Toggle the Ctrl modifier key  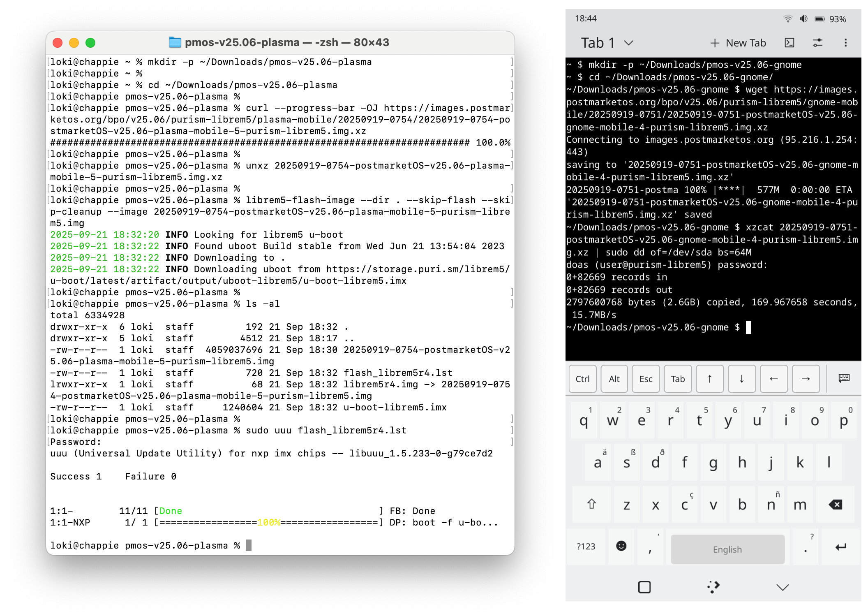[582, 379]
